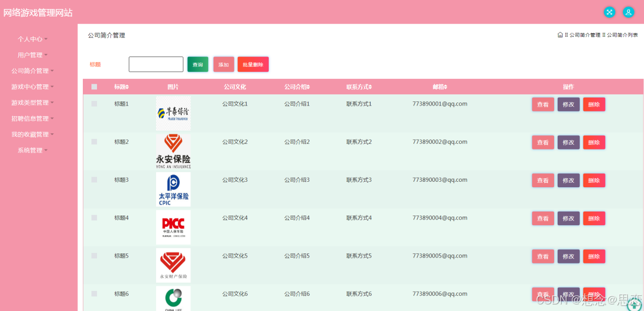Open the China Life logo thumbnail
Image resolution: width=644 pixels, height=311 pixels.
pyautogui.click(x=173, y=298)
